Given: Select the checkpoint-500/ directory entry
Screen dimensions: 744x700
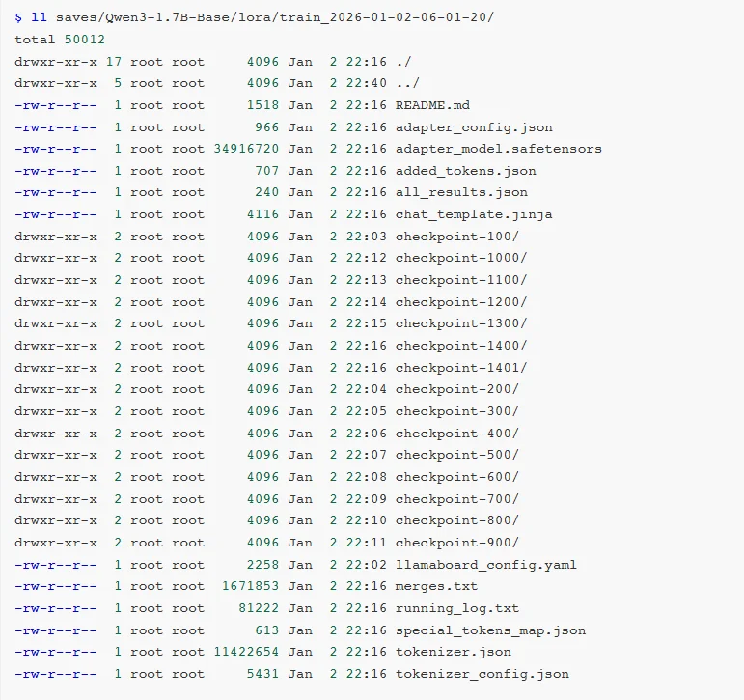Looking at the screenshot, I should (457, 455).
